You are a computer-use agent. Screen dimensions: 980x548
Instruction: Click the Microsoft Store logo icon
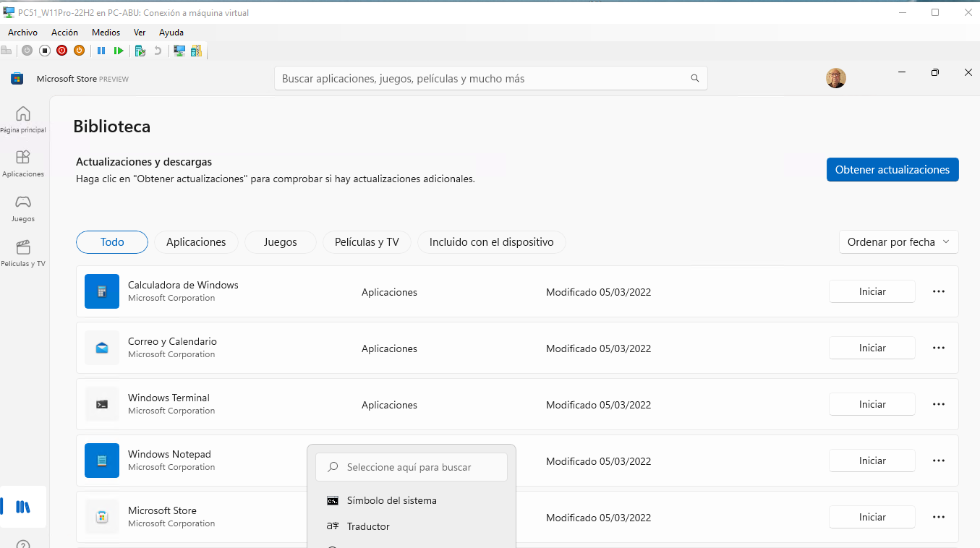pyautogui.click(x=17, y=79)
